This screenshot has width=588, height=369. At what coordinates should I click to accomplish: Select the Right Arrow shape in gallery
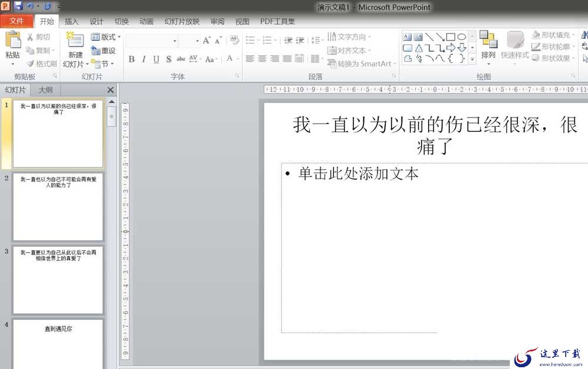pos(451,48)
